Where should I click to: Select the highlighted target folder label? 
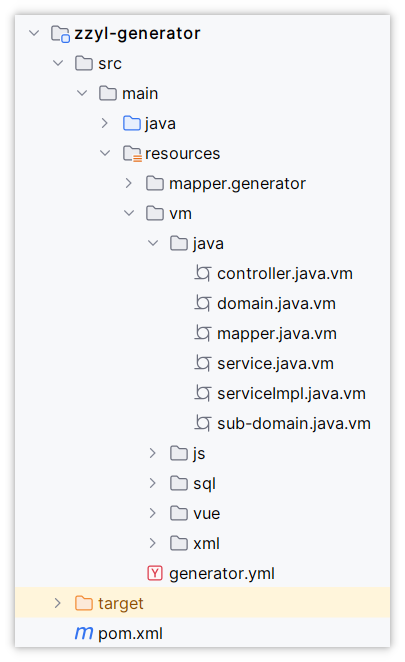[x=121, y=604]
